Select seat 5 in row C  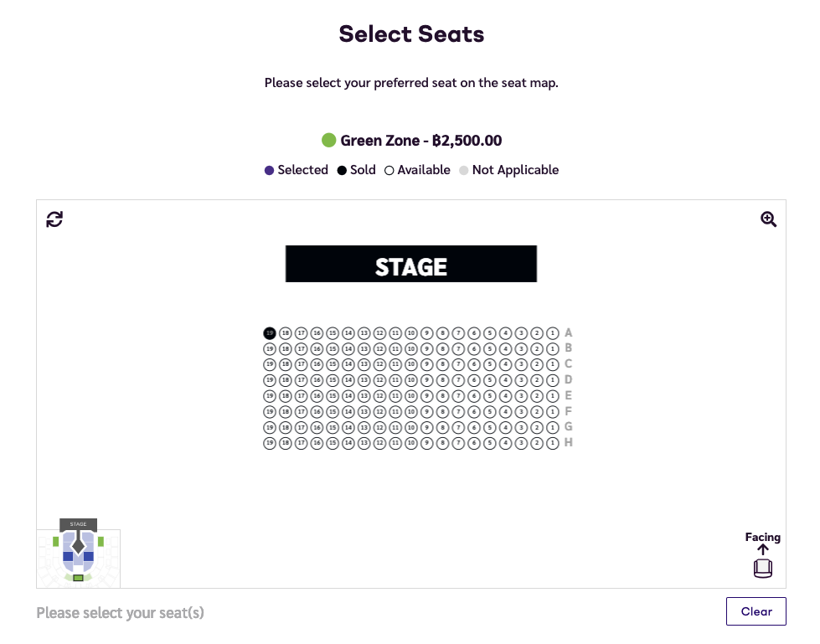pos(490,363)
